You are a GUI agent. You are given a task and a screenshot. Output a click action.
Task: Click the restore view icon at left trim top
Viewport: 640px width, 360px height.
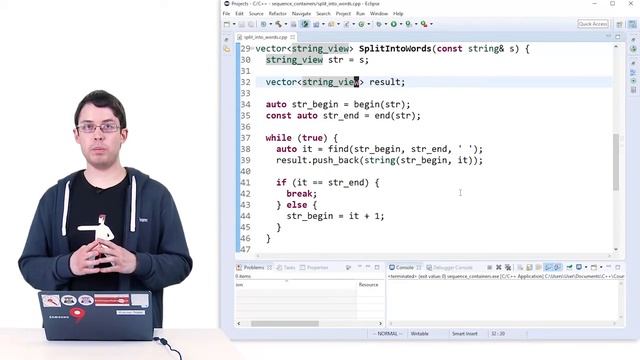click(227, 40)
